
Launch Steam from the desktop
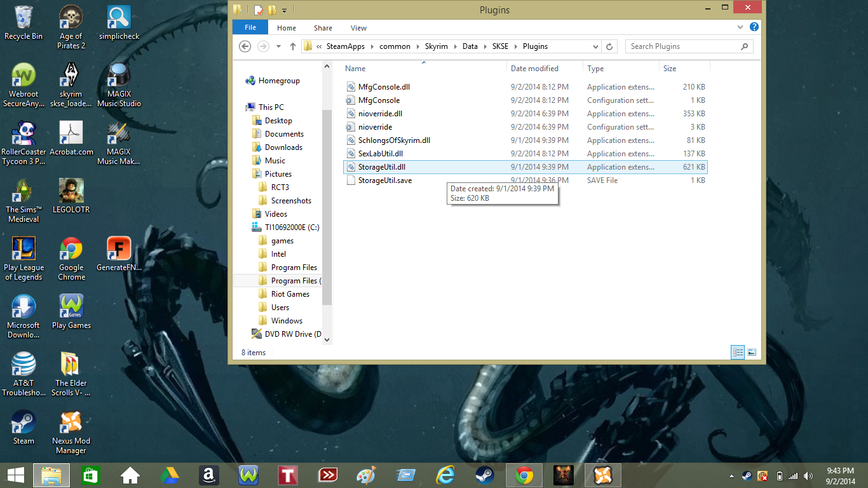pos(24,428)
